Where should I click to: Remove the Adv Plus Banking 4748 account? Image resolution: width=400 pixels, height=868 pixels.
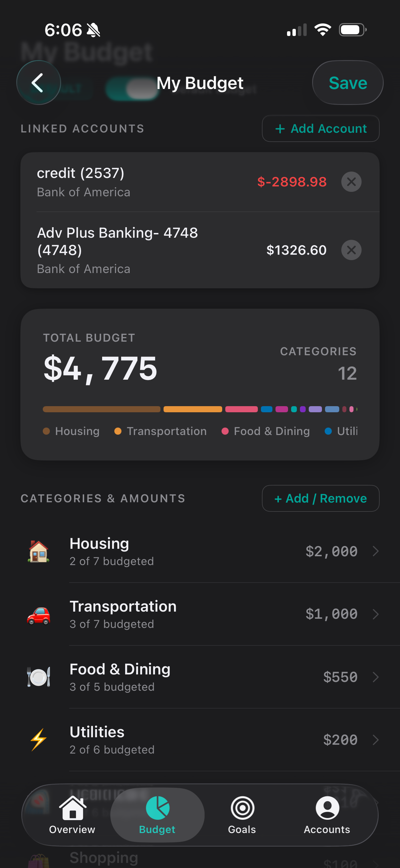click(351, 250)
